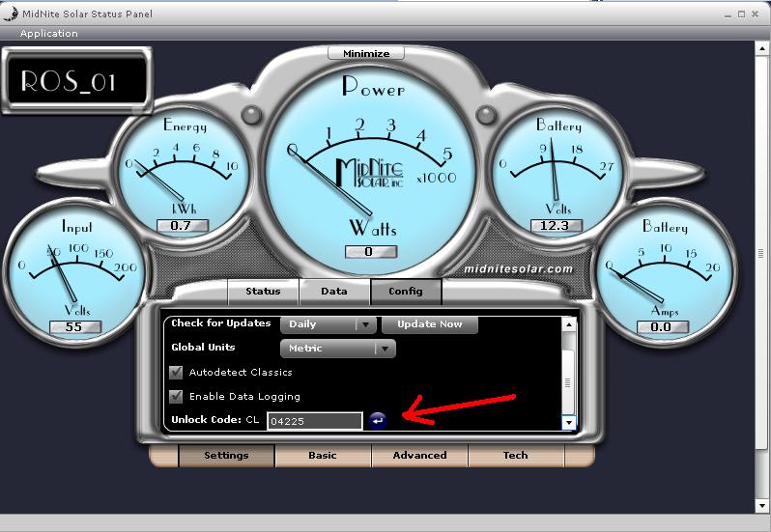Image resolution: width=771 pixels, height=532 pixels.
Task: Open the Basic bottom tab
Action: [323, 456]
